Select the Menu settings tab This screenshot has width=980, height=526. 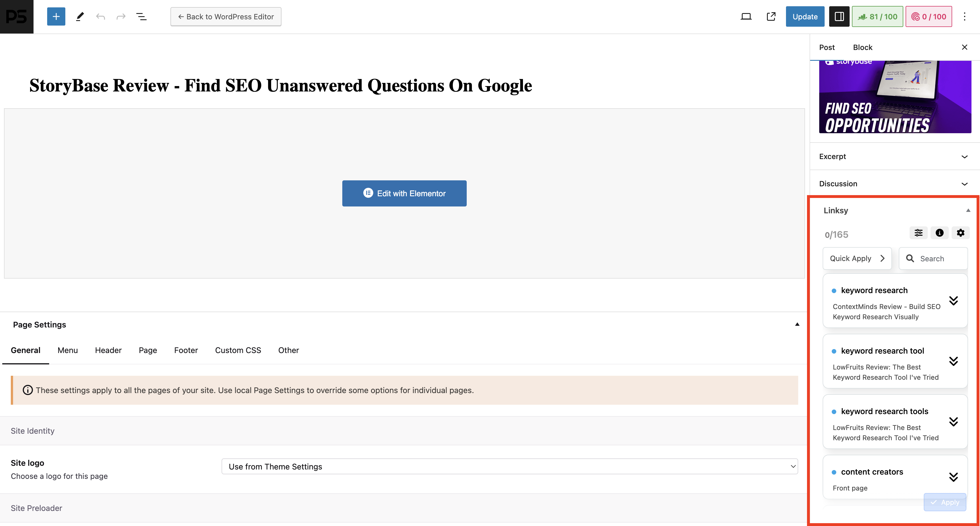(x=68, y=350)
